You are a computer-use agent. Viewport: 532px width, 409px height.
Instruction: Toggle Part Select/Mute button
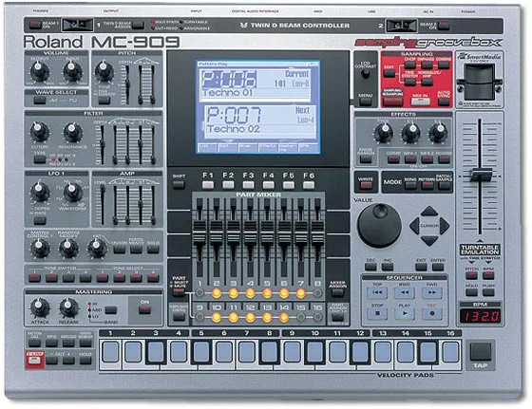pyautogui.click(x=179, y=292)
